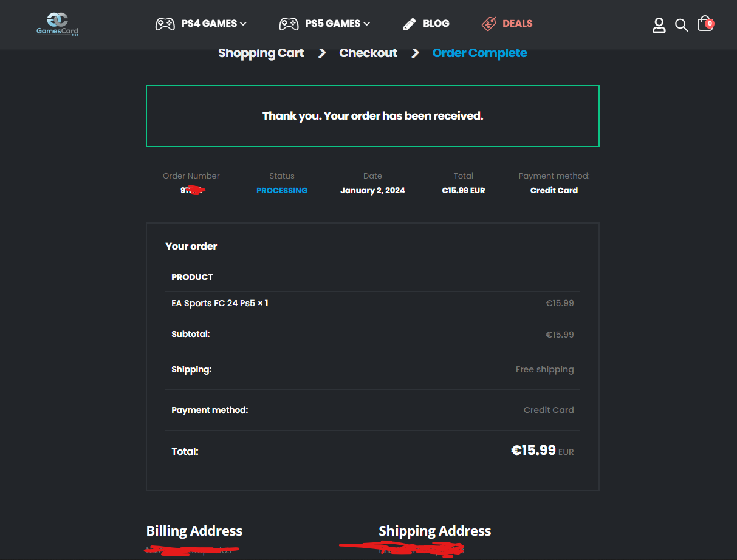
Task: Click the large €15.99 order total
Action: pyautogui.click(x=533, y=450)
